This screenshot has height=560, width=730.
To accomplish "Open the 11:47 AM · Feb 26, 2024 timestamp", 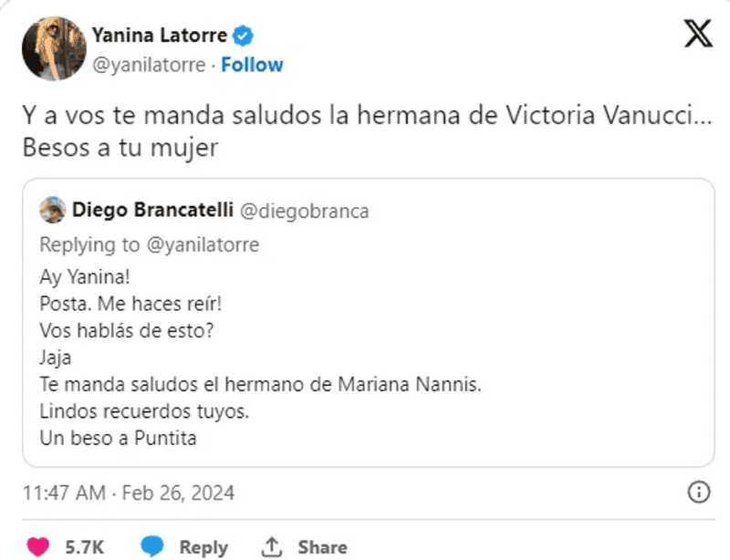I will click(129, 493).
